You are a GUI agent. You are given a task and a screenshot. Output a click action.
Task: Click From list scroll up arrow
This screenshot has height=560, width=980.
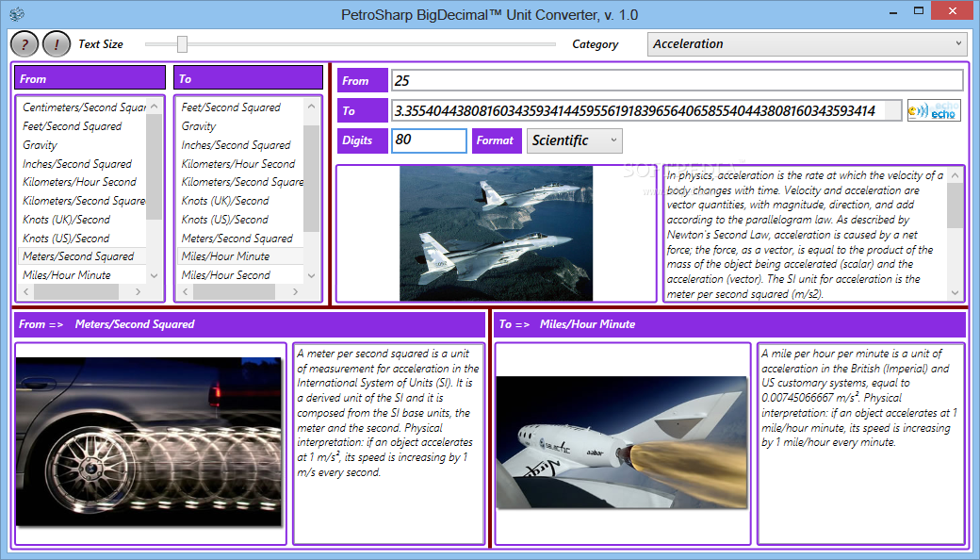click(x=155, y=107)
